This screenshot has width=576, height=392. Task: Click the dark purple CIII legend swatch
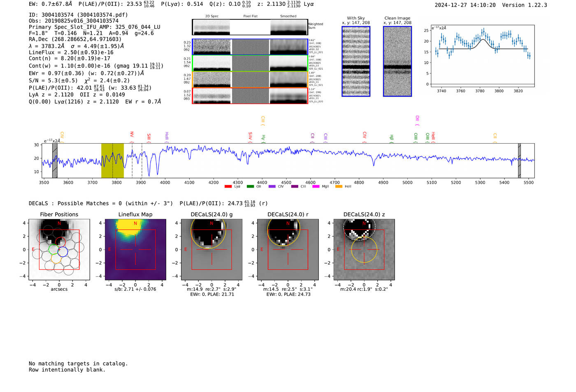295,186
